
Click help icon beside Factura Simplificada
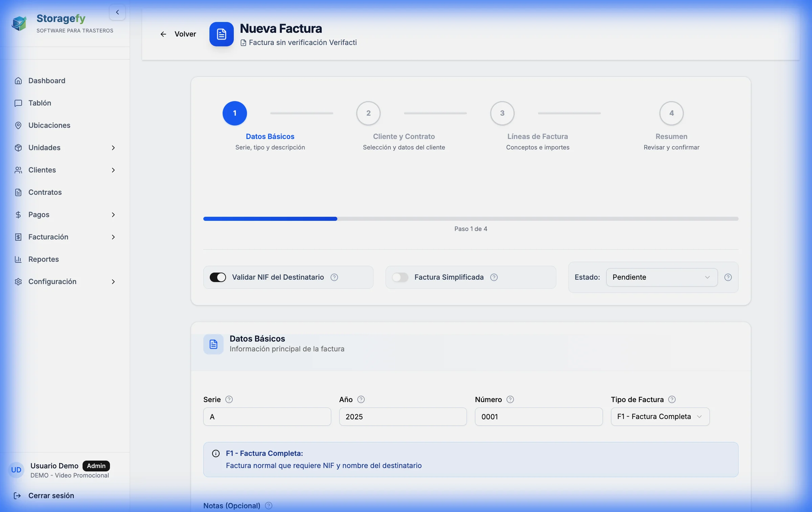coord(494,277)
